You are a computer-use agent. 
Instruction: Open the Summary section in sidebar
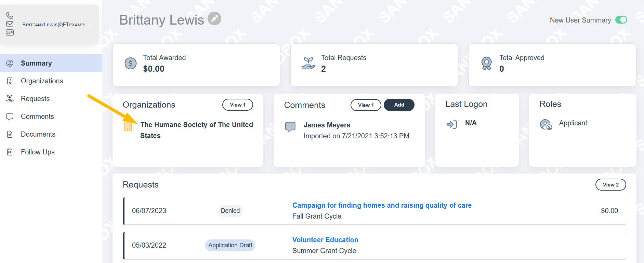point(51,63)
